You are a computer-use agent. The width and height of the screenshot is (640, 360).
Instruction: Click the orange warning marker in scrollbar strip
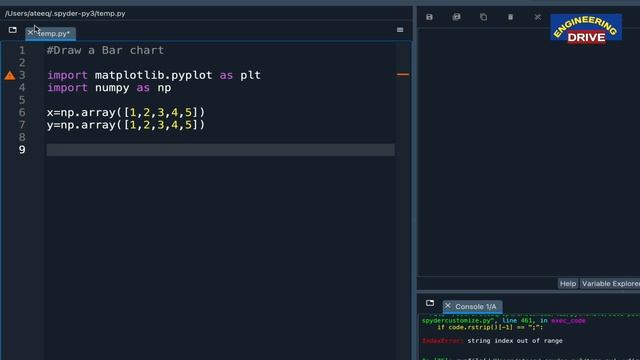[403, 74]
